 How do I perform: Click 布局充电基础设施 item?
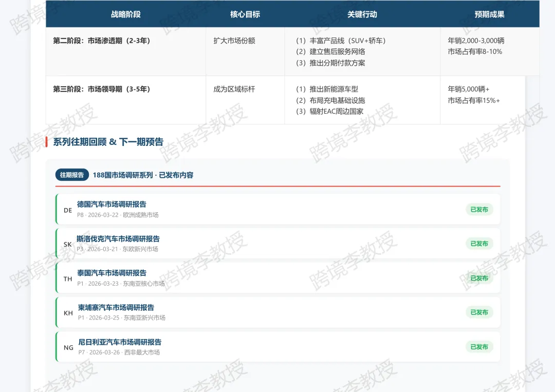(x=330, y=101)
